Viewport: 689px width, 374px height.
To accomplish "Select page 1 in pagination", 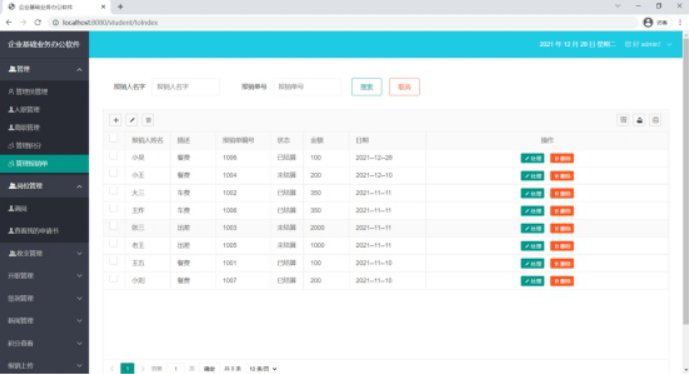I will pyautogui.click(x=127, y=368).
